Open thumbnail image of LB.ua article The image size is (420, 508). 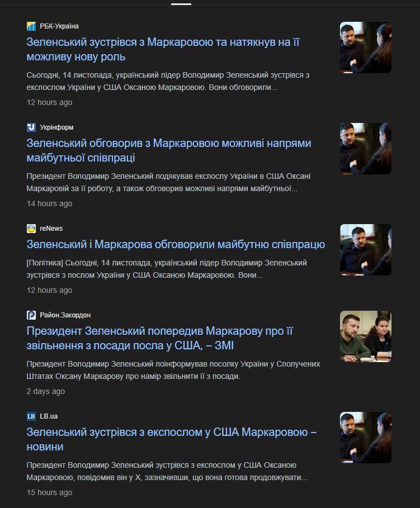coord(366,438)
